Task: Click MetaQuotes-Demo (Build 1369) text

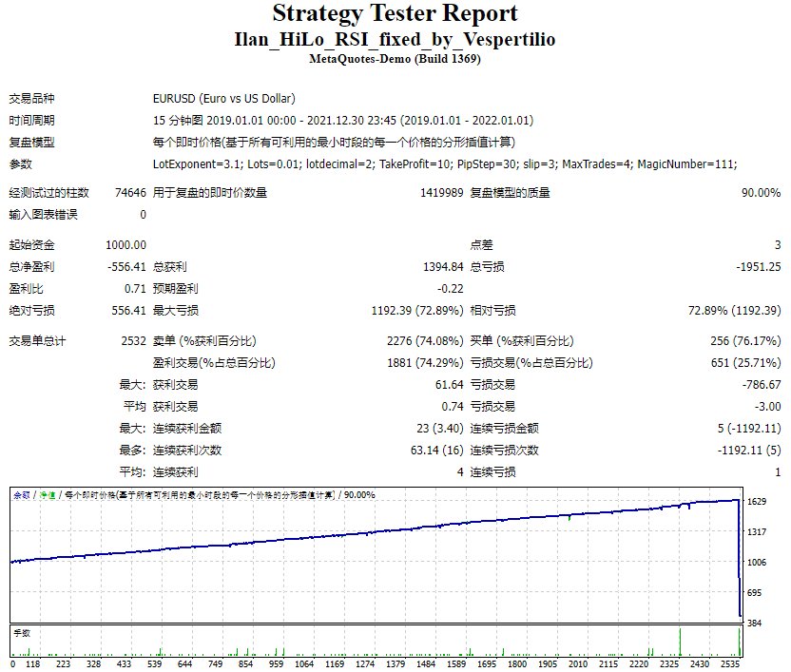Action: click(x=395, y=59)
